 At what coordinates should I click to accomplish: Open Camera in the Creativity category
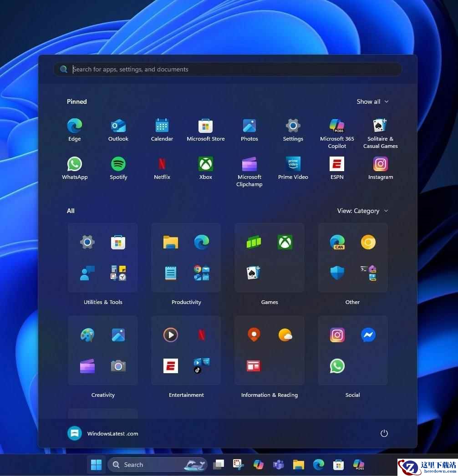click(118, 366)
